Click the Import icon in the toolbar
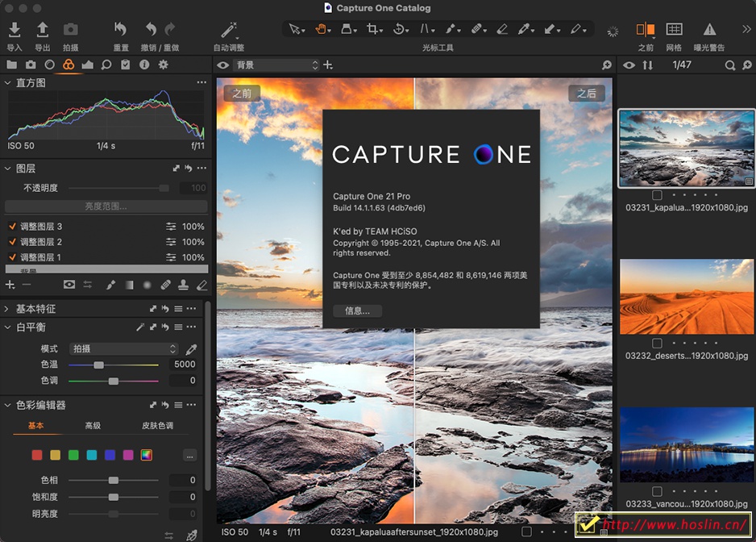Image resolution: width=756 pixels, height=542 pixels. (x=15, y=31)
